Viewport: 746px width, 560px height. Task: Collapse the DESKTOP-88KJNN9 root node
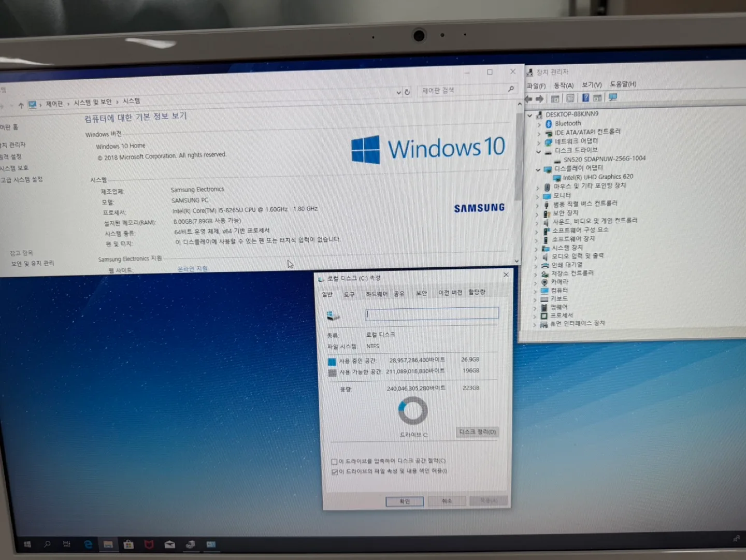529,116
